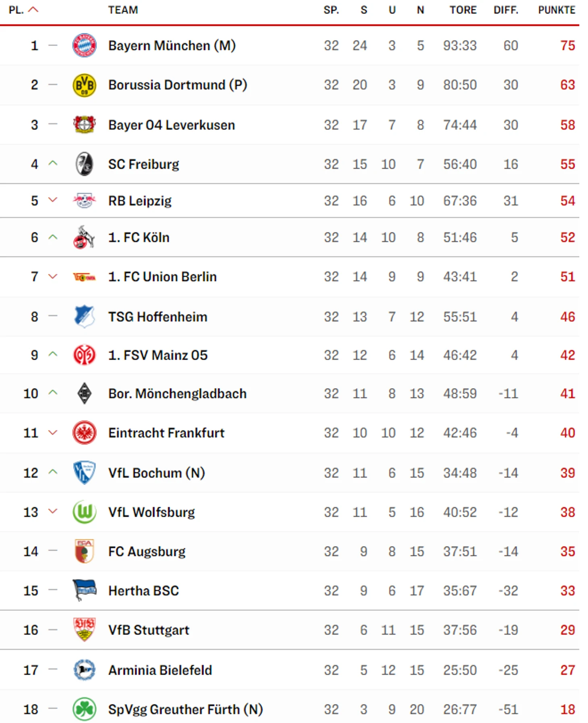The image size is (588, 723).
Task: Open the 1. FC Union Berlin team name
Action: click(x=162, y=277)
